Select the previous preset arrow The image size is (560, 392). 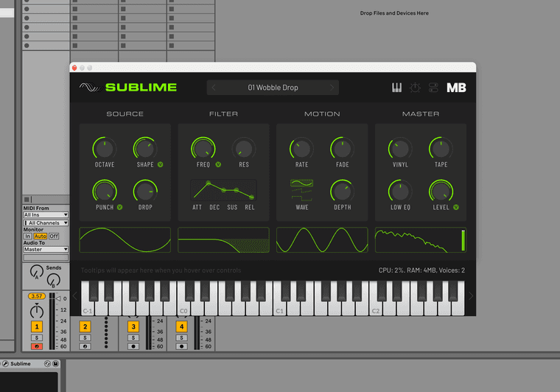click(214, 88)
